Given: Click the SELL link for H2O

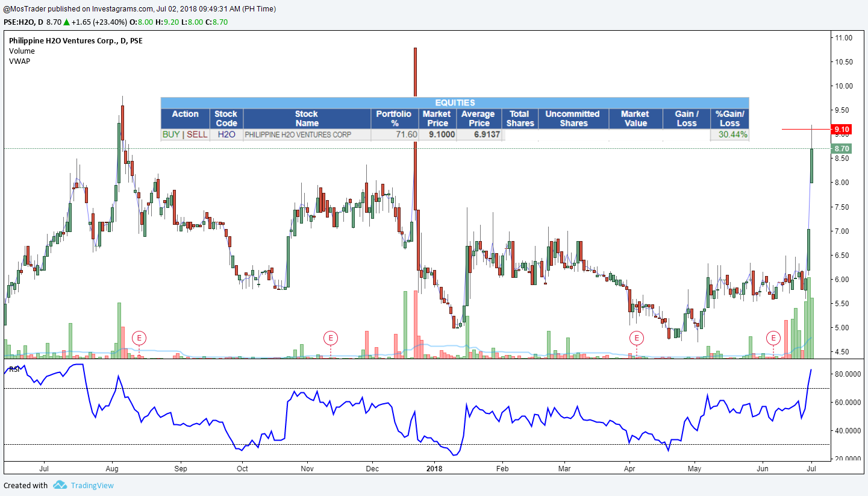Looking at the screenshot, I should pyautogui.click(x=196, y=134).
